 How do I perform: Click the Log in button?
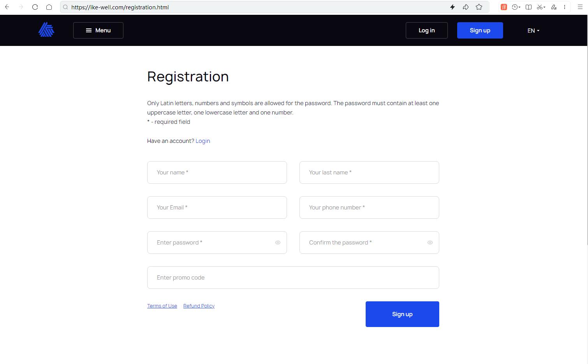426,30
